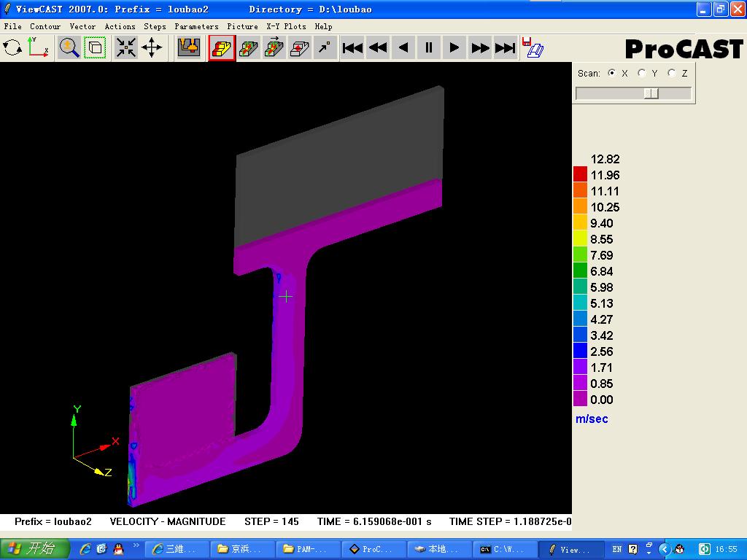Image resolution: width=747 pixels, height=560 pixels.
Task: Open the Windows Start button
Action: (35, 549)
